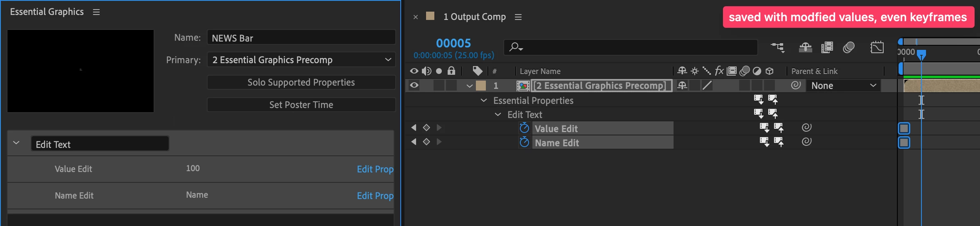The image size is (980, 226).
Task: Click the Set Poster Time button
Action: click(301, 105)
